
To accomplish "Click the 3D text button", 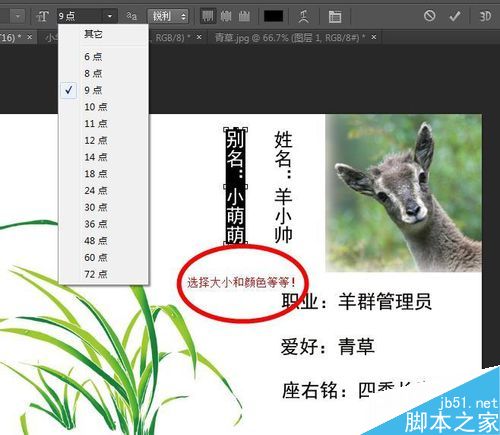I will [x=485, y=16].
